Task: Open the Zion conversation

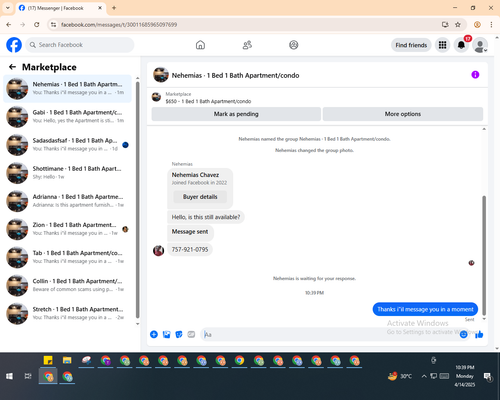Action: point(67,229)
